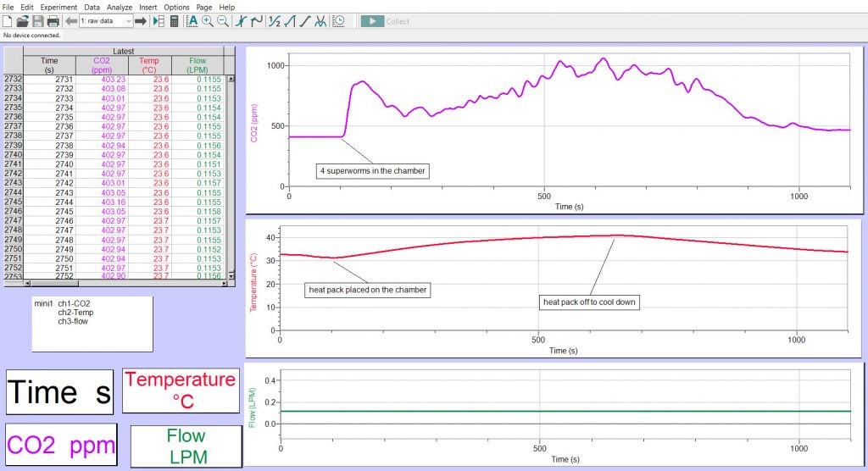Select the '4 superworms in the chamber' annotation
The width and height of the screenshot is (868, 471).
372,171
